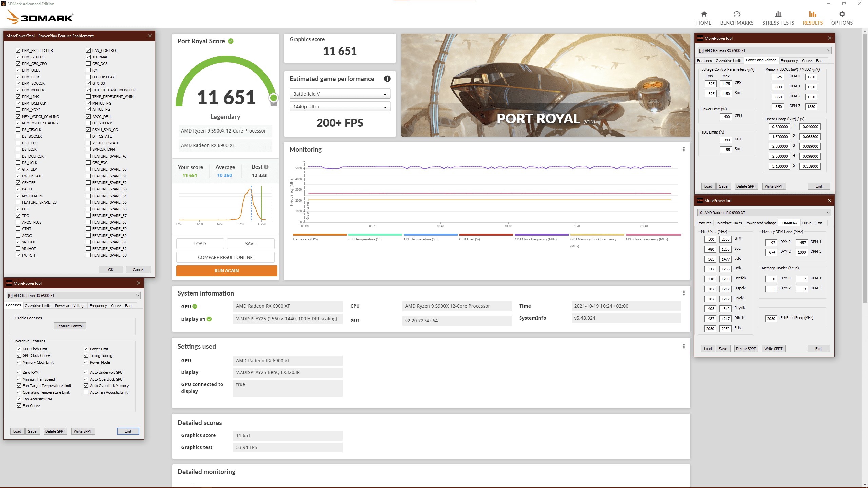Viewport: 868px width, 488px height.
Task: Open the GPU selector in the Features window
Action: click(73, 296)
